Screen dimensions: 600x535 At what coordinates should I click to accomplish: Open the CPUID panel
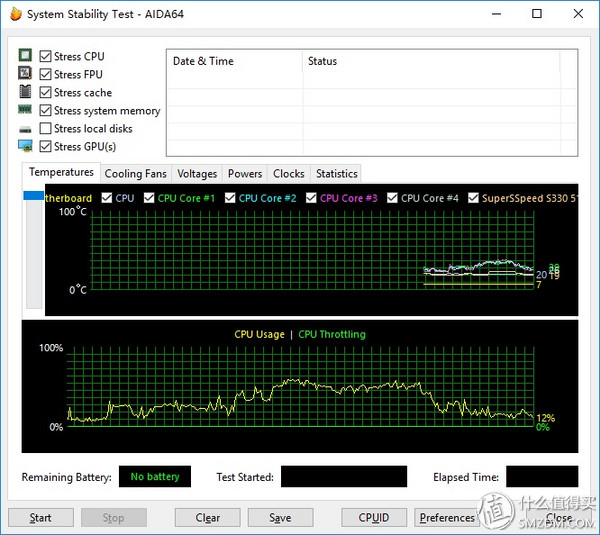373,518
